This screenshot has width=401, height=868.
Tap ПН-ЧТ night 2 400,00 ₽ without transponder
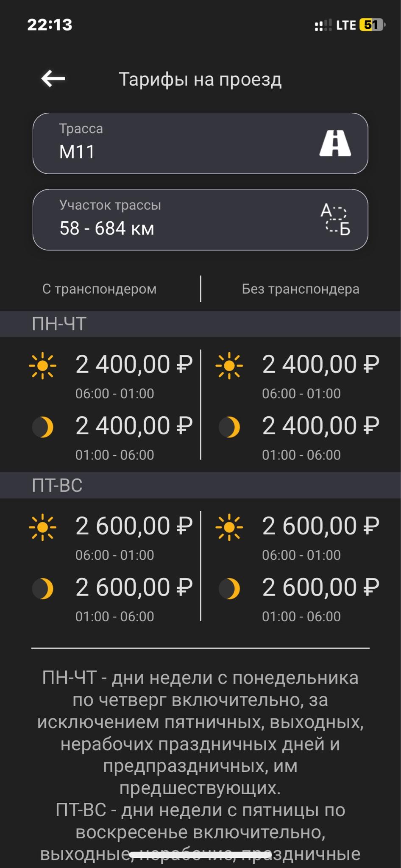click(x=321, y=426)
